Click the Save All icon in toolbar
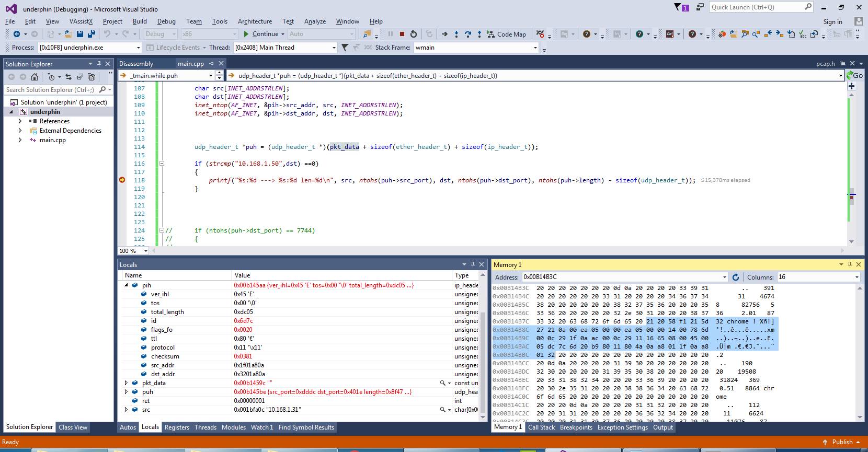The height and width of the screenshot is (452, 868). click(x=91, y=34)
